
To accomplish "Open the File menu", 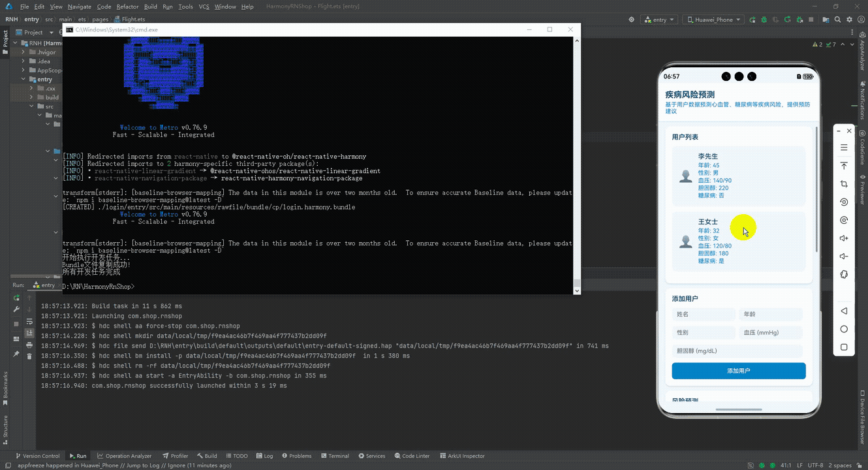I will (25, 7).
